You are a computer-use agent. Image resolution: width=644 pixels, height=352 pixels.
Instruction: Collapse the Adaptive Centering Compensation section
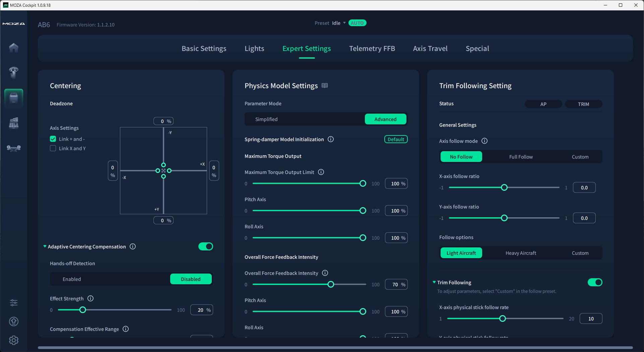pyautogui.click(x=45, y=246)
